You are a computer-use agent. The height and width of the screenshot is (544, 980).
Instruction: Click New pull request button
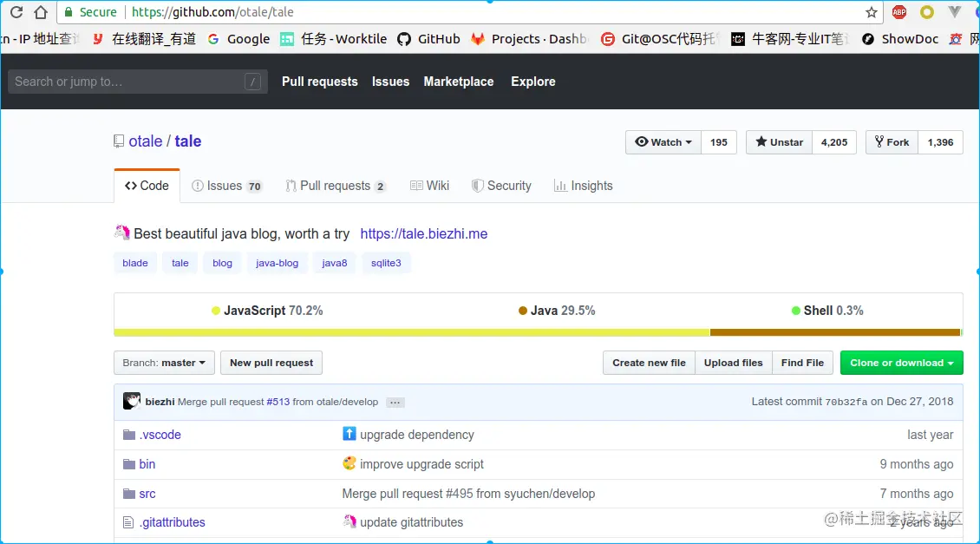271,363
